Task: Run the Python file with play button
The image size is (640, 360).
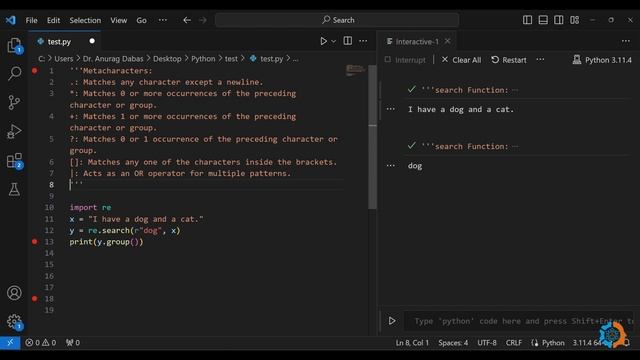Action: pos(323,41)
